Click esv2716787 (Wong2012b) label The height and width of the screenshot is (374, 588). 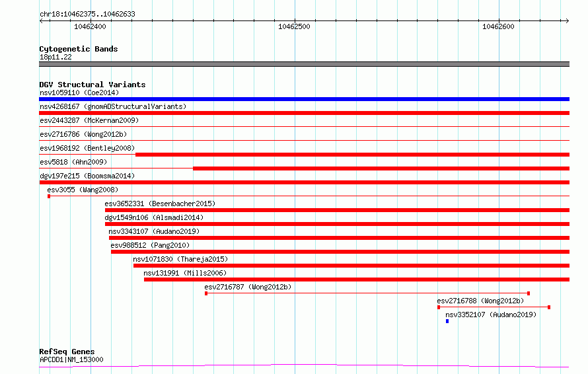point(248,287)
